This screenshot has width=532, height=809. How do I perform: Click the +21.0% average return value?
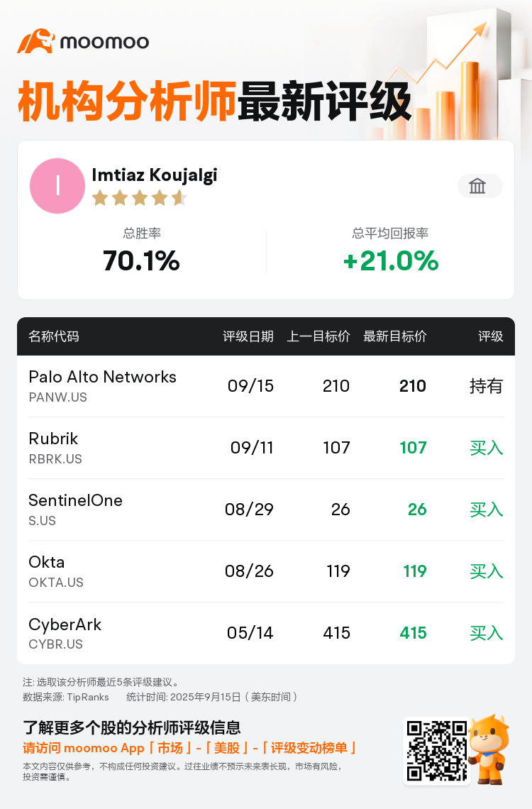coord(391,260)
